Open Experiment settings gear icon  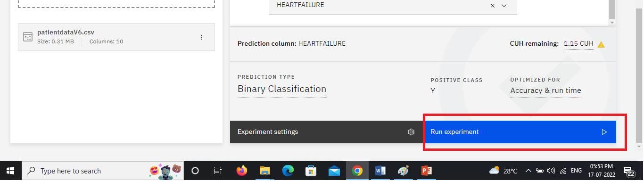tap(411, 132)
